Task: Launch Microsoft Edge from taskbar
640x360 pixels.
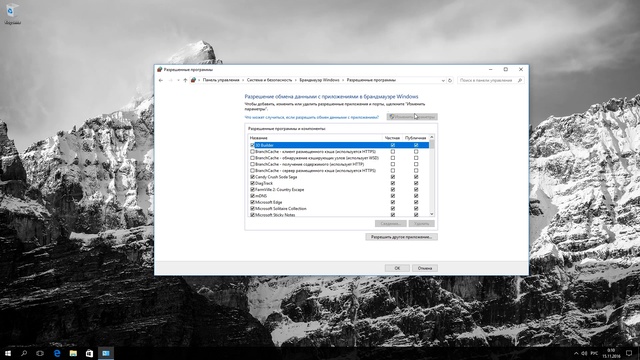Action: click(x=57, y=353)
